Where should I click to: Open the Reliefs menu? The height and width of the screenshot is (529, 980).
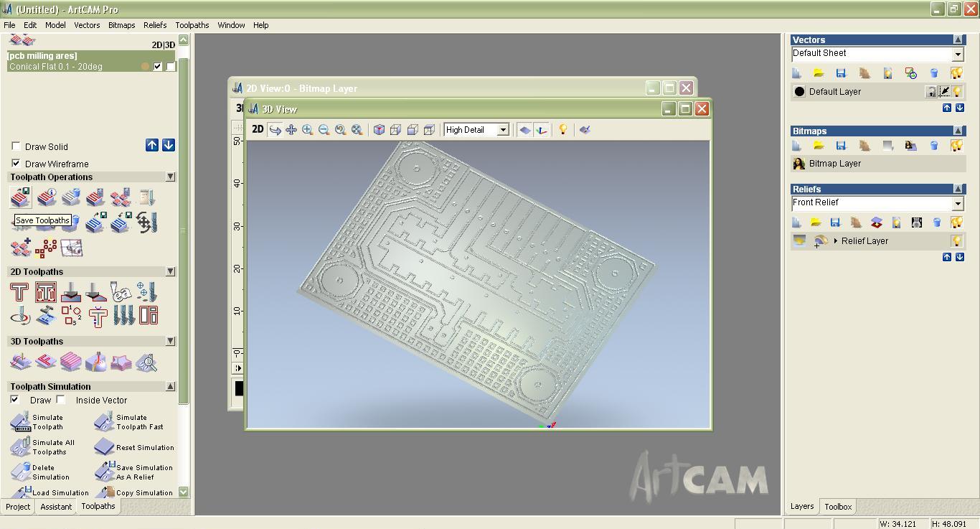pos(155,25)
